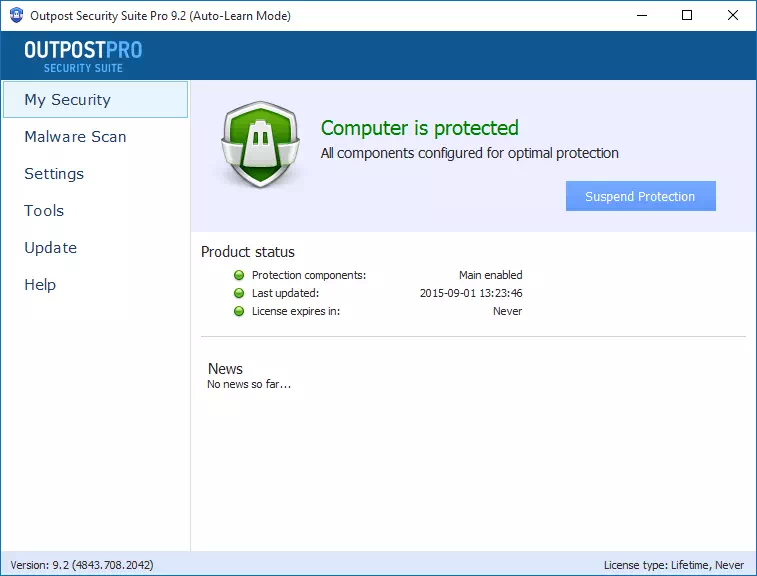Click green status dot beside License expires in
The image size is (757, 576).
(x=238, y=311)
